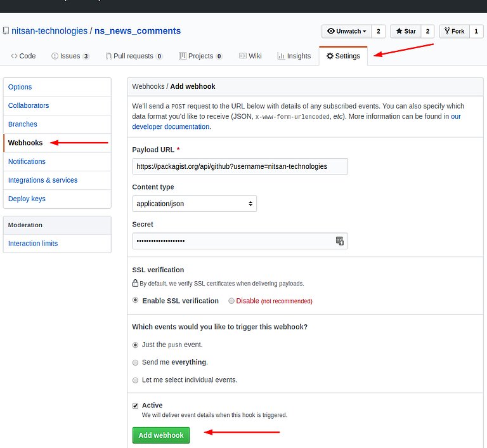487x448 pixels.
Task: Click the watchers count 2 next to Unwatch
Action: [379, 31]
